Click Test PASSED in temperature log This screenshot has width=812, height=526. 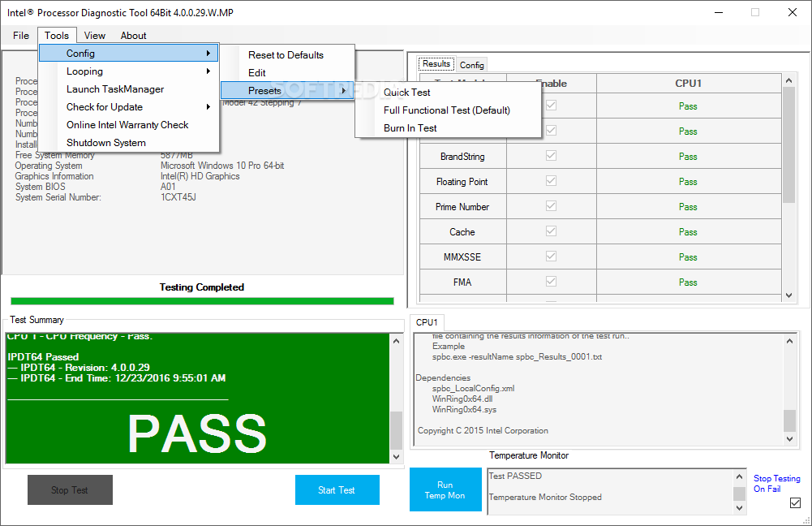515,476
